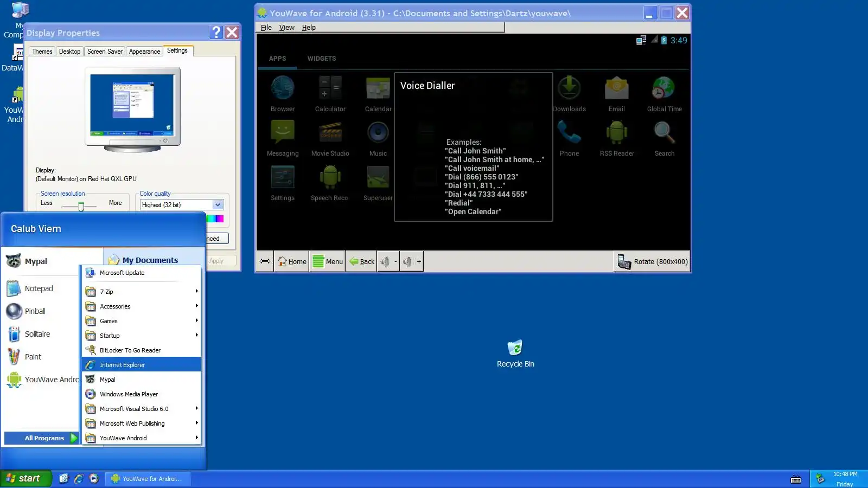Click the YouWave Back button
868x488 pixels.
click(x=361, y=261)
